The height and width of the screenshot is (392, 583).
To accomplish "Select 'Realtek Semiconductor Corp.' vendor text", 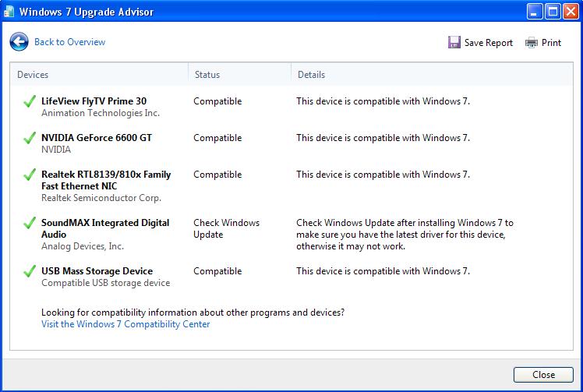I will pyautogui.click(x=101, y=198).
